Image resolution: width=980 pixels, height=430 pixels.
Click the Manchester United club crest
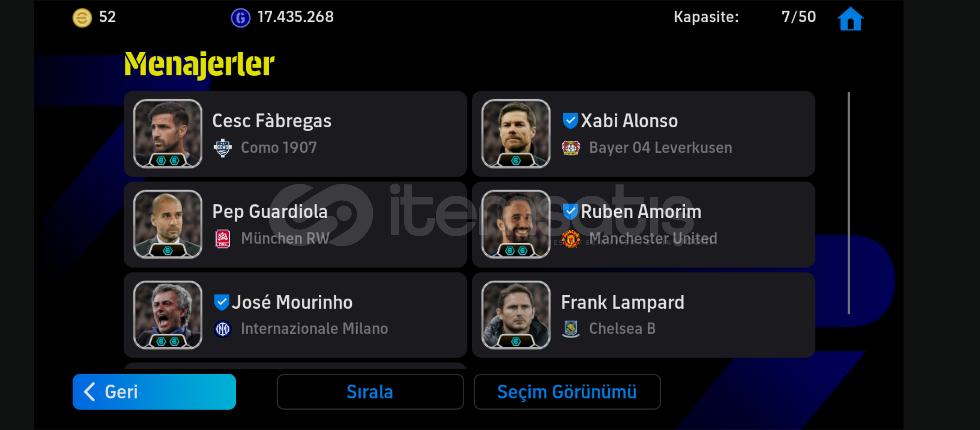tap(571, 238)
